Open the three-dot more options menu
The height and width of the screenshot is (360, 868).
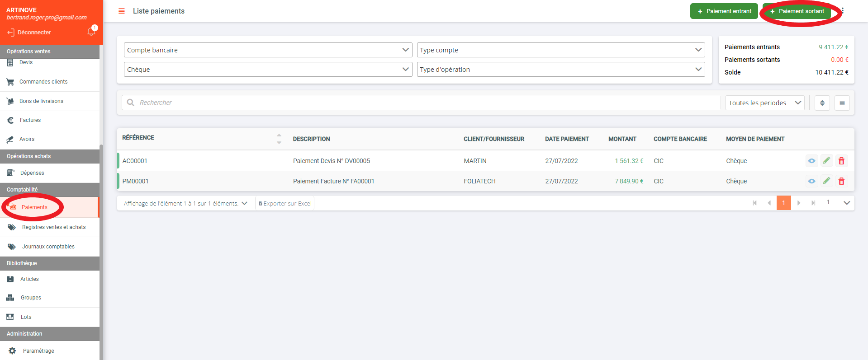tap(843, 11)
